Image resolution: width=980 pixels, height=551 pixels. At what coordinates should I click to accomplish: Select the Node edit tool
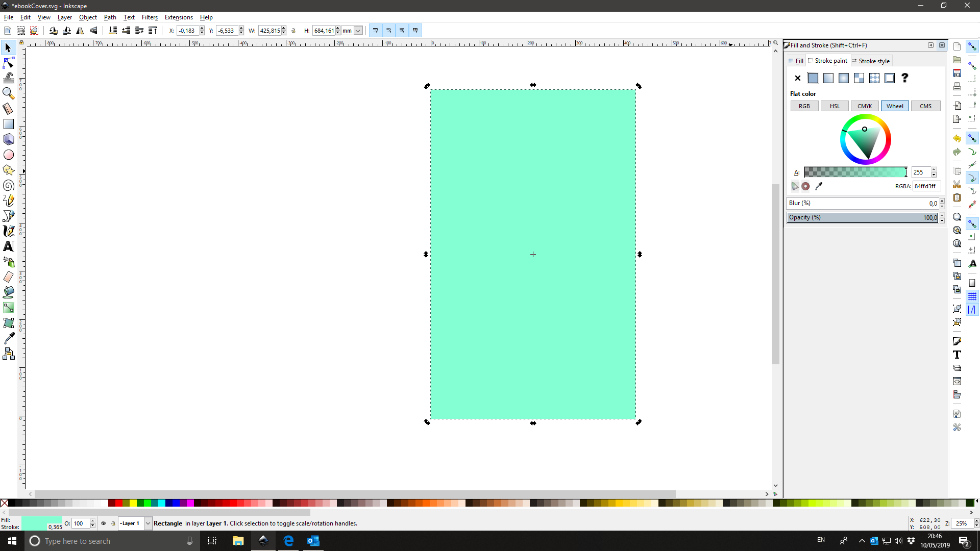8,63
